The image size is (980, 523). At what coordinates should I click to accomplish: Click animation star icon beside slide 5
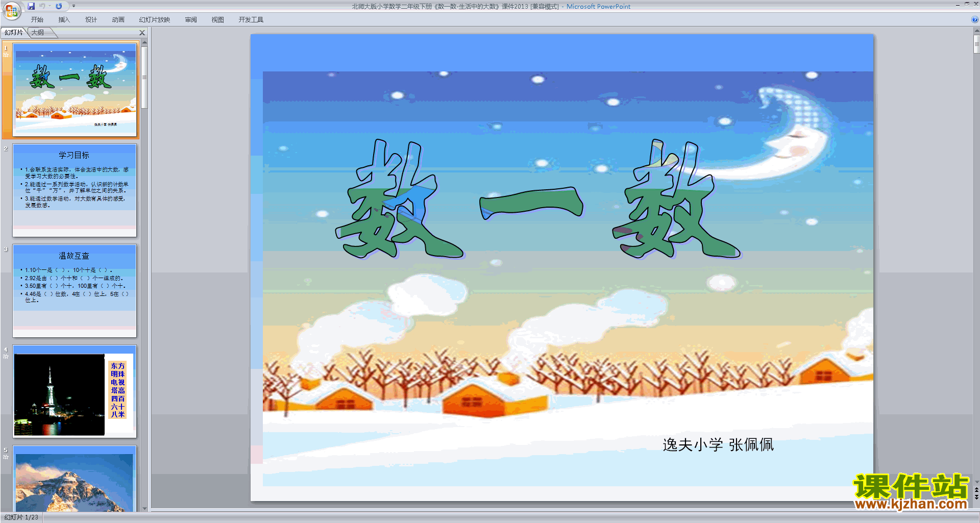click(6, 457)
